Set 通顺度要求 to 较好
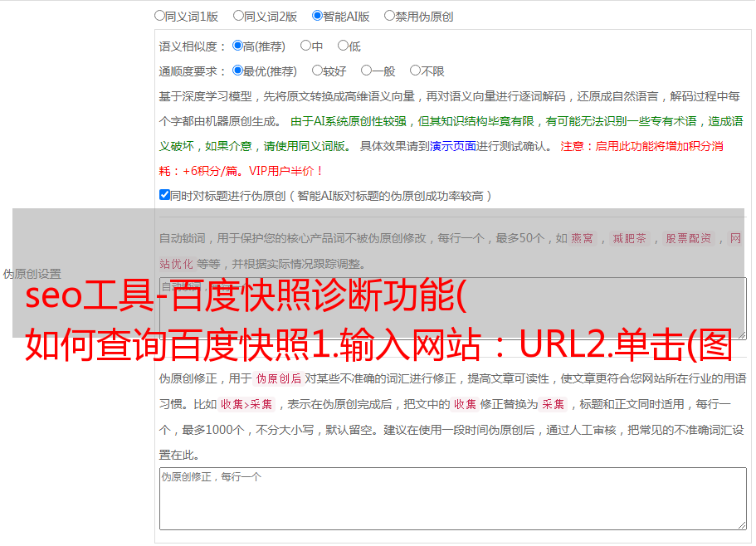The height and width of the screenshot is (546, 756). [317, 71]
